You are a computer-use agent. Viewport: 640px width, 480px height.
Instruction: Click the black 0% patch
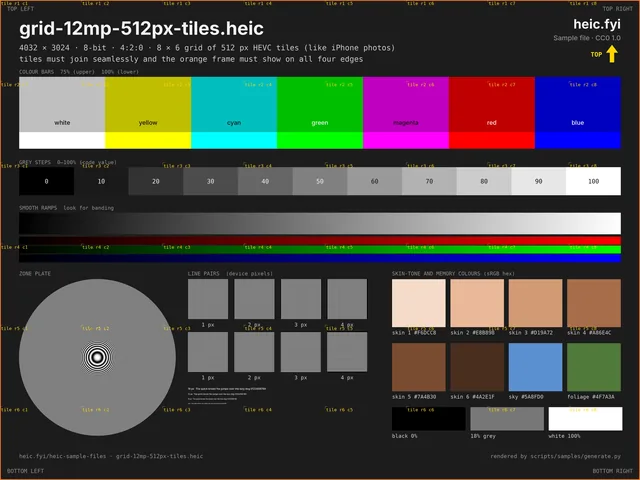429,418
